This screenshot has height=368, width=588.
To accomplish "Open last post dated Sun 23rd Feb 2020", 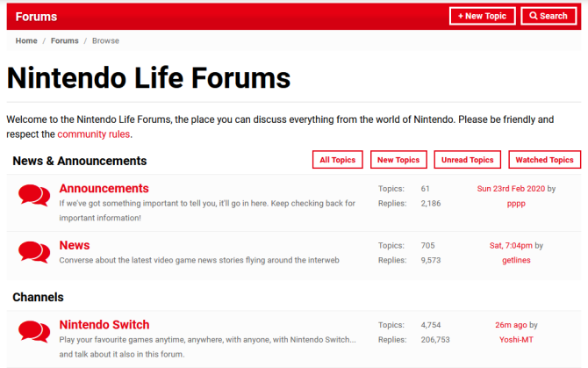I will 511,189.
